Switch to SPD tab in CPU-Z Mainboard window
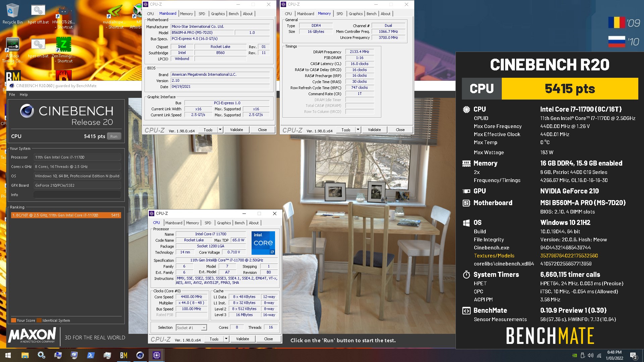 pyautogui.click(x=202, y=14)
